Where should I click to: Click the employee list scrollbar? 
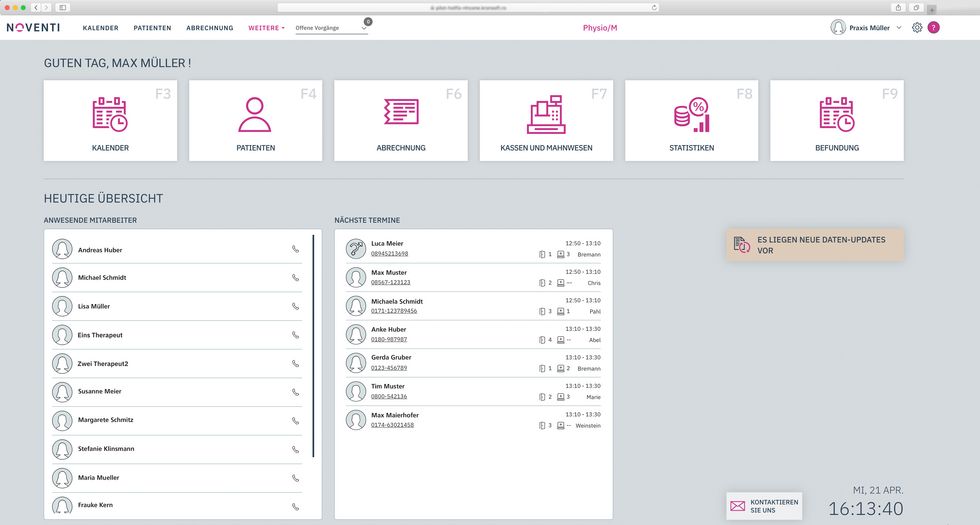[x=313, y=346]
